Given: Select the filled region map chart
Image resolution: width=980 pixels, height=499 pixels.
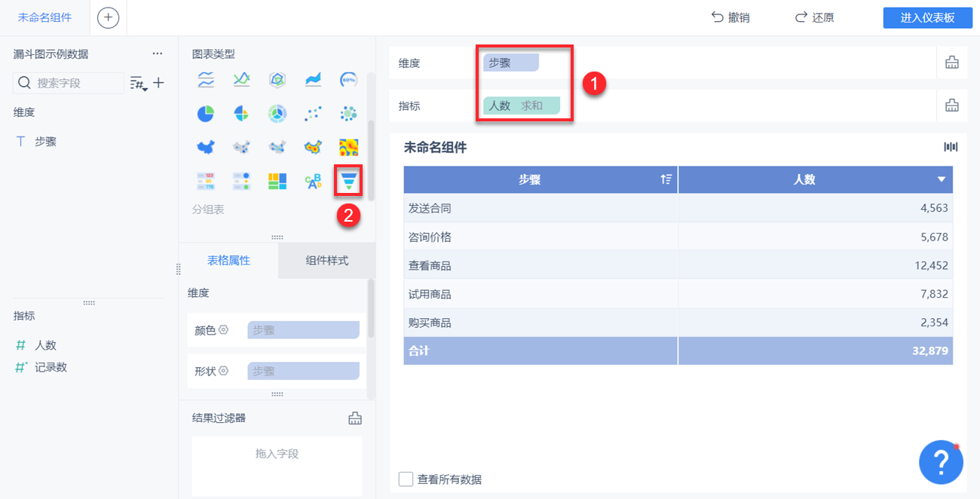Looking at the screenshot, I should click(206, 147).
